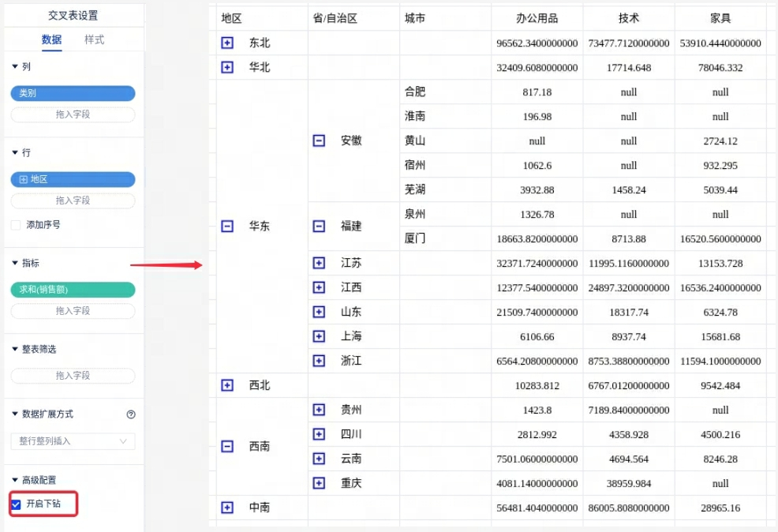Switch to the 样式 tab
778x532 pixels.
94,39
